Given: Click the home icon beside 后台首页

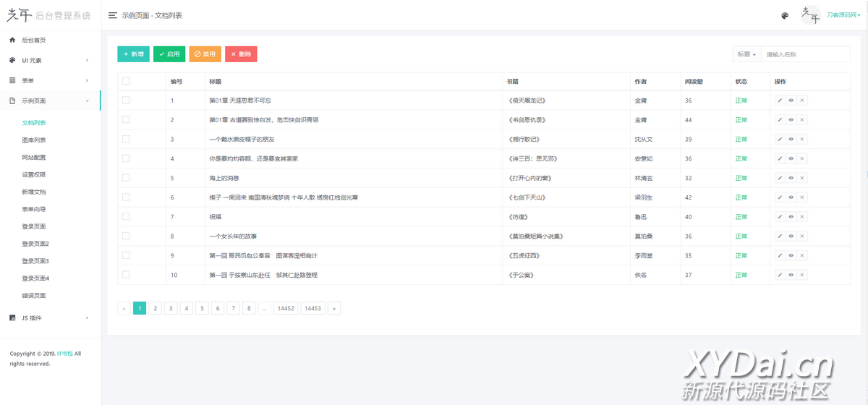Looking at the screenshot, I should [12, 40].
